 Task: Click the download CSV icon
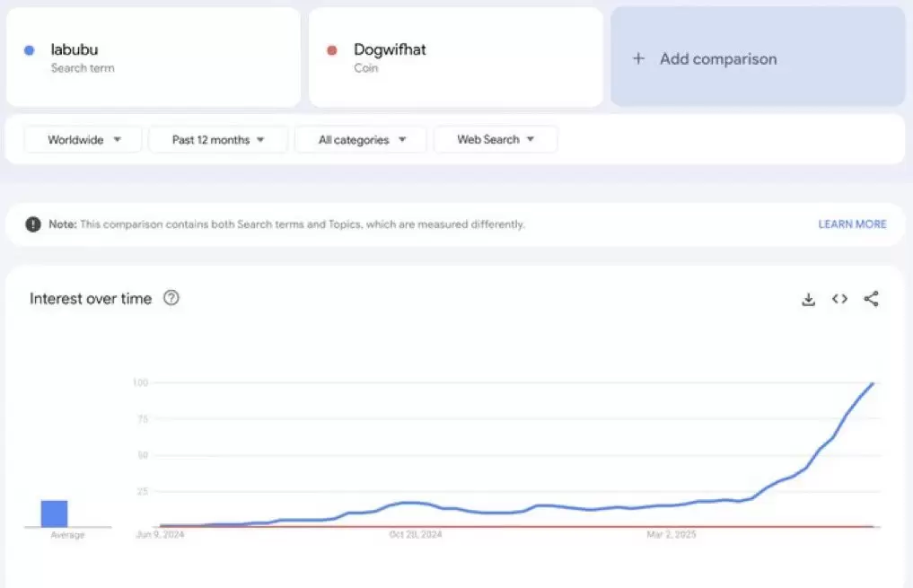click(808, 300)
